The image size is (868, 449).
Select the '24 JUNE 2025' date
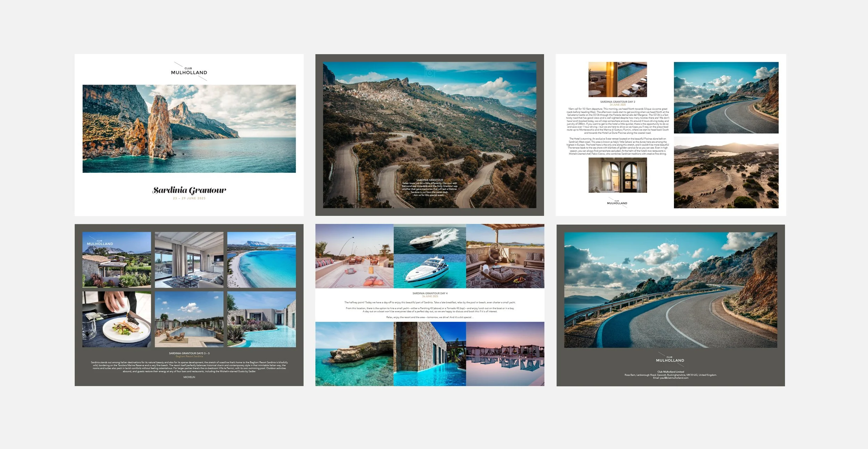617,105
